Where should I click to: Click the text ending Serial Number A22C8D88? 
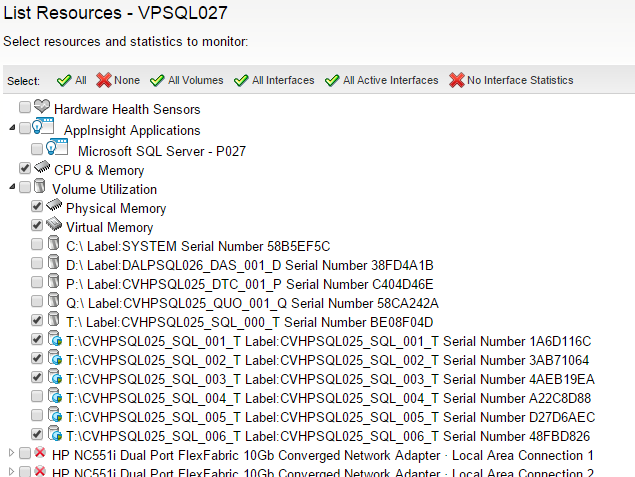(328, 398)
